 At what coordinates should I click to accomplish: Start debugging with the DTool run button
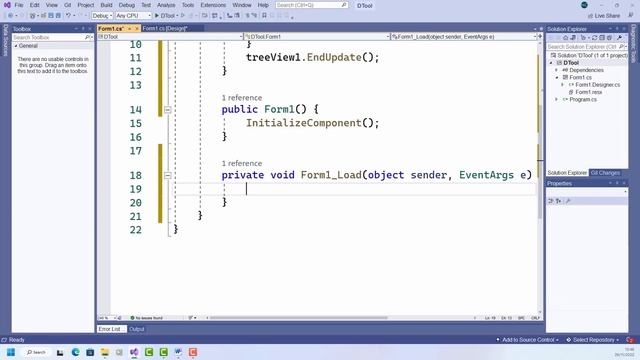coord(164,16)
